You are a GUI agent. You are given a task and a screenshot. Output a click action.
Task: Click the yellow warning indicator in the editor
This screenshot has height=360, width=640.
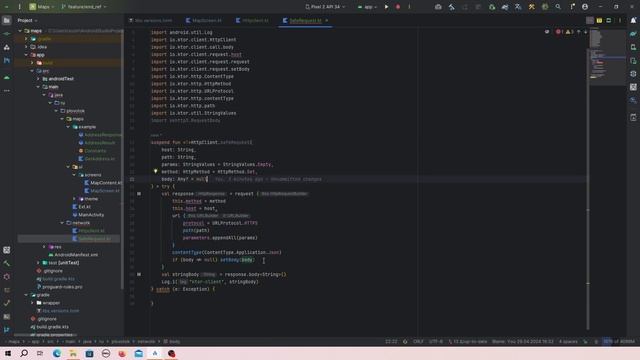(569, 32)
